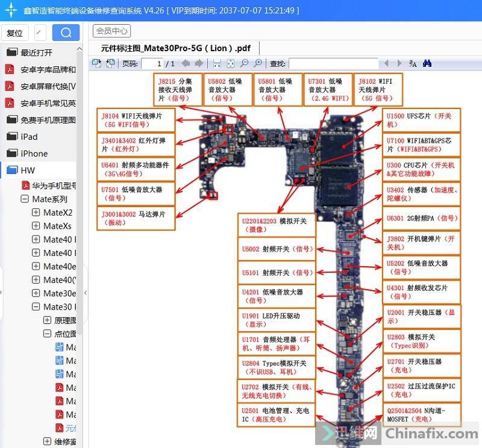The image size is (482, 448).
Task: Click the sidebar tree vertical scrollbar
Action: pyautogui.click(x=80, y=241)
